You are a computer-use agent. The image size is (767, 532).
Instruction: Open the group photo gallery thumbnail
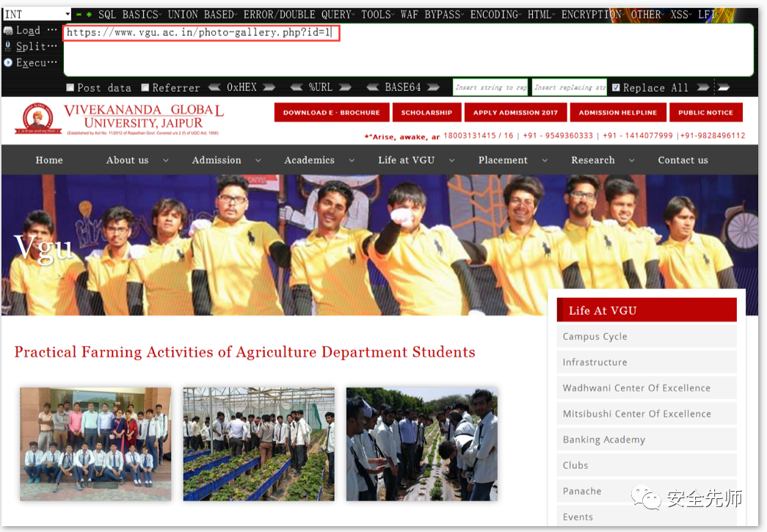pyautogui.click(x=96, y=444)
